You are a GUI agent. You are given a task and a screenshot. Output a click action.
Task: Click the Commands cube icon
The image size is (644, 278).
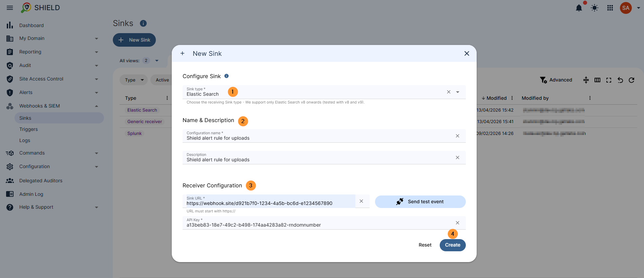10,153
